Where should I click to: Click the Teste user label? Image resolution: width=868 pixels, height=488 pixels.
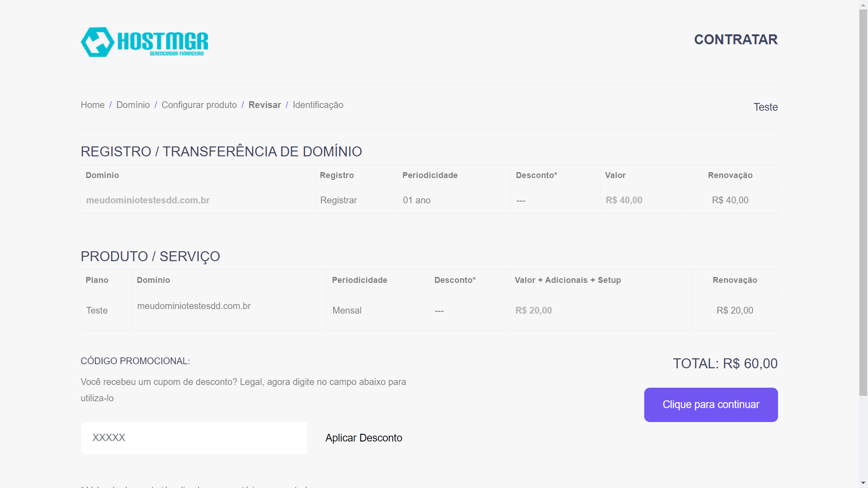click(765, 107)
